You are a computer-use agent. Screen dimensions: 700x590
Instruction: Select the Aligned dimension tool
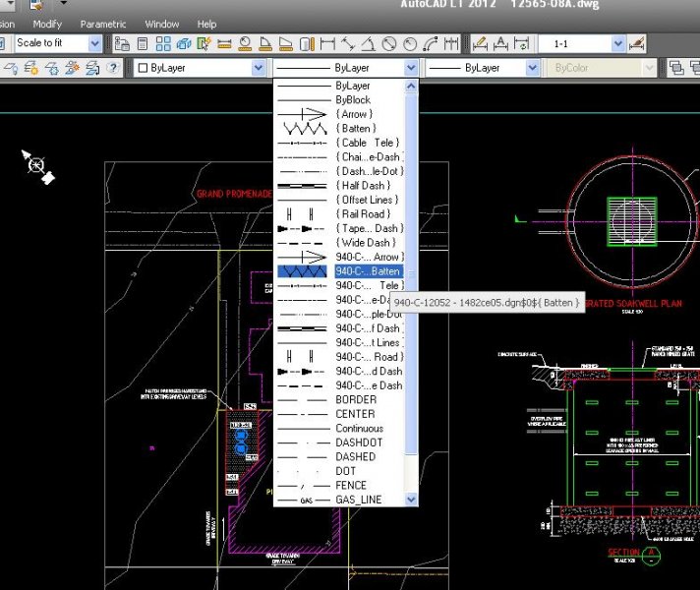(x=348, y=43)
